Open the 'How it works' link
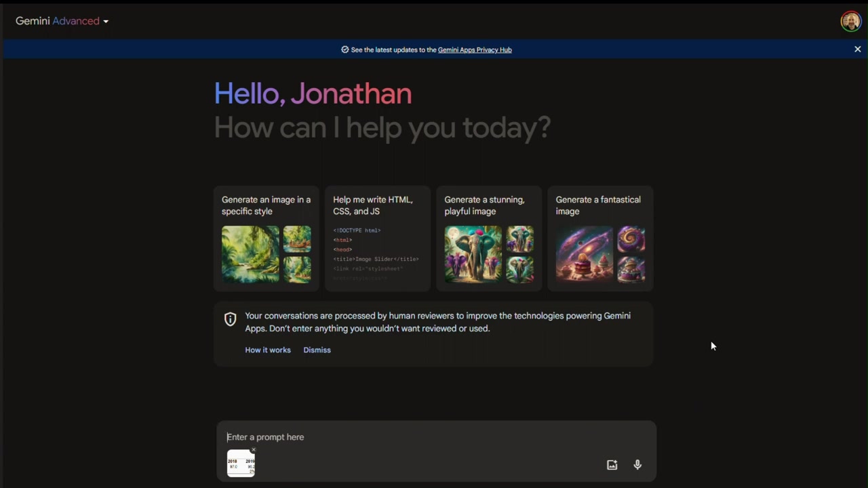 268,350
